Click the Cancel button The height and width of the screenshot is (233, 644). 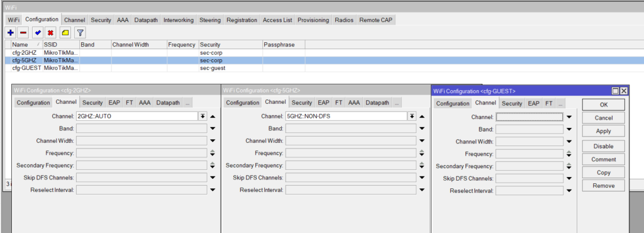pyautogui.click(x=603, y=118)
